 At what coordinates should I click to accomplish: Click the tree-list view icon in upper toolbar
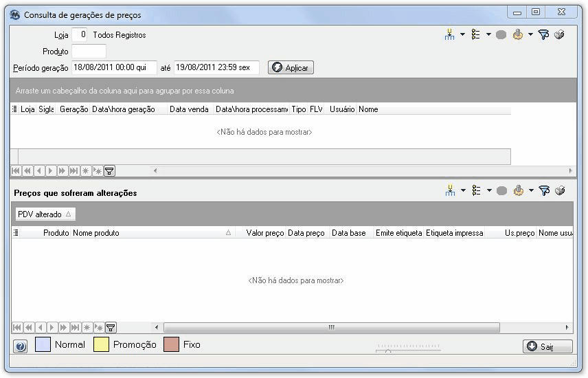(x=475, y=34)
